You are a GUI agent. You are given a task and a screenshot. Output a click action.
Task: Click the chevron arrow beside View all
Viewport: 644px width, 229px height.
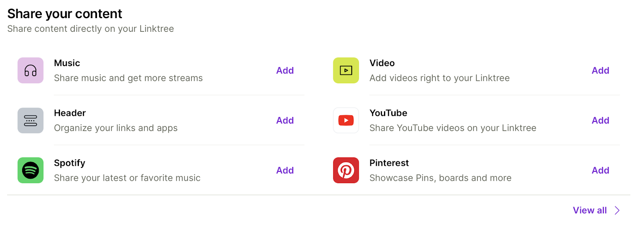tap(617, 210)
